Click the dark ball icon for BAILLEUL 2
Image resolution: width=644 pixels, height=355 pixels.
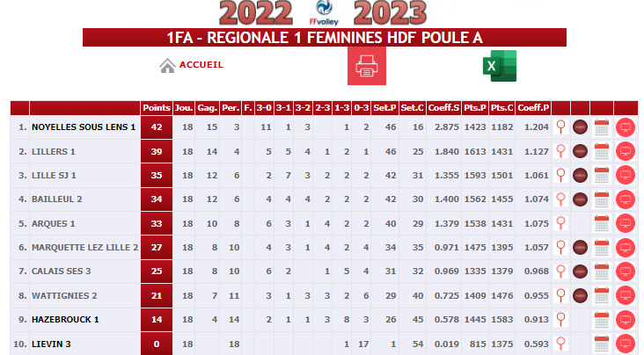(580, 199)
